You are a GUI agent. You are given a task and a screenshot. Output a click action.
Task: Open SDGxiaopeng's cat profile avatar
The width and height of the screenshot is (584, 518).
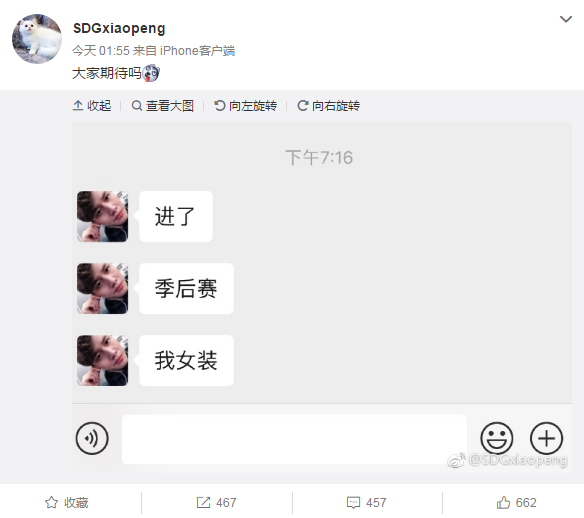point(37,39)
